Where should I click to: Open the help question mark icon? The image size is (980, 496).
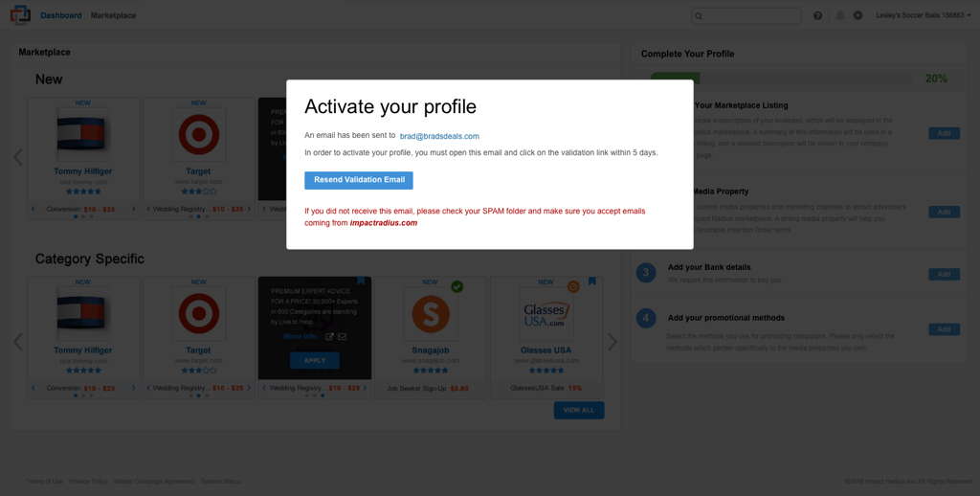tap(817, 15)
